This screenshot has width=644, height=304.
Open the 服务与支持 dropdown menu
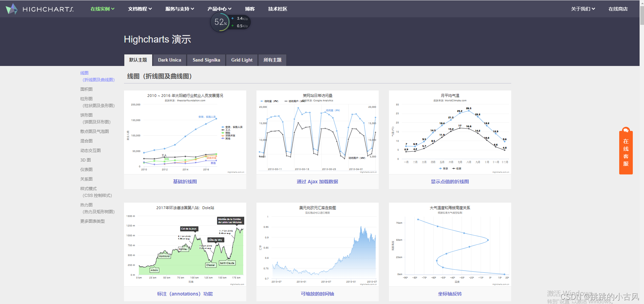click(x=180, y=9)
